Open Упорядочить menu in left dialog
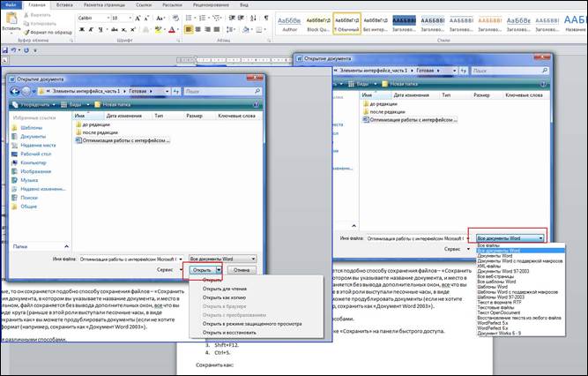Image resolution: width=588 pixels, height=376 pixels. [x=33, y=105]
